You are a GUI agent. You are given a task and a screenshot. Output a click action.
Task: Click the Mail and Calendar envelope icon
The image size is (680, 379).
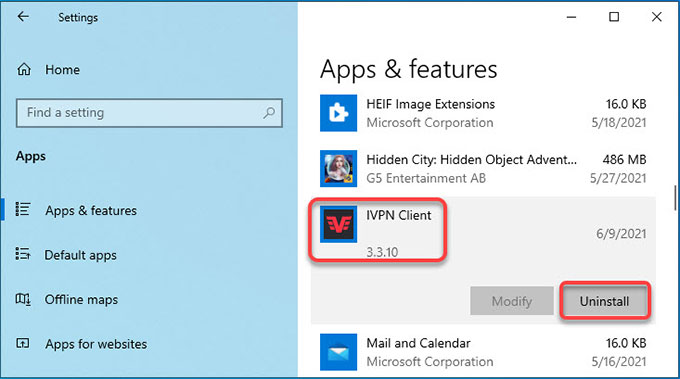[x=338, y=352]
